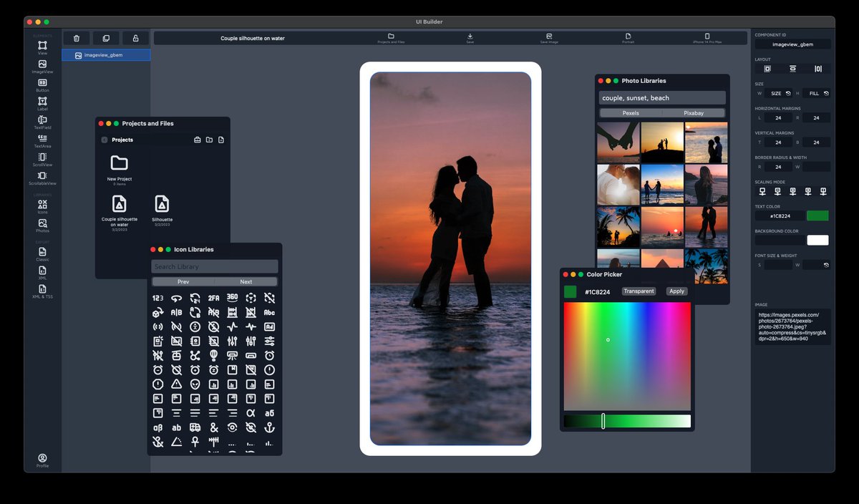The image size is (859, 504).
Task: Choose the last Scaling Mode option
Action: (823, 191)
